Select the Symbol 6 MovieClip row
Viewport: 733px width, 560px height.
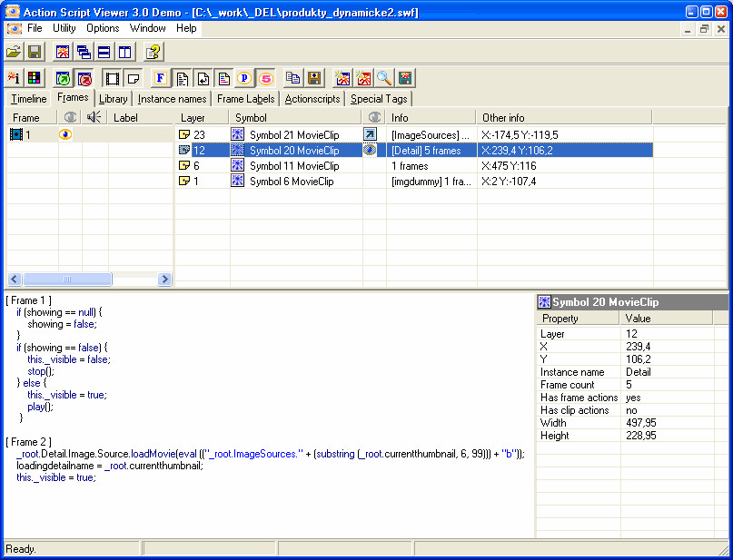(414, 182)
